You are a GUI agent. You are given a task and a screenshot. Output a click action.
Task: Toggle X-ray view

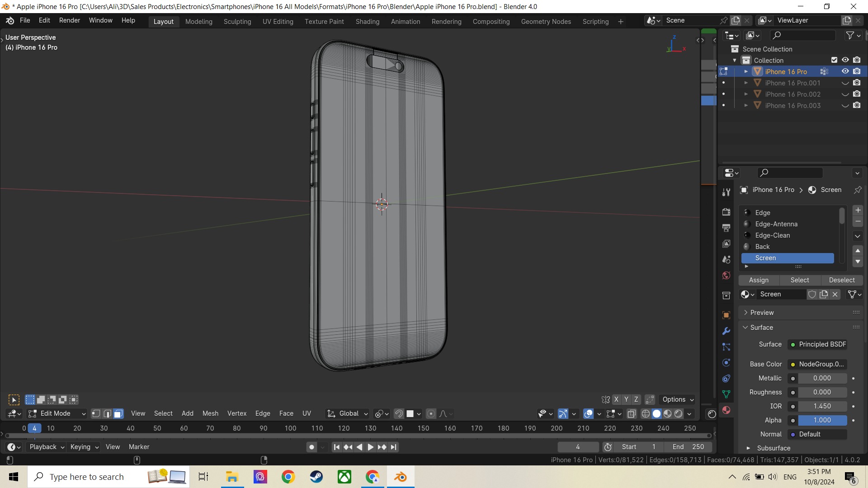click(632, 413)
